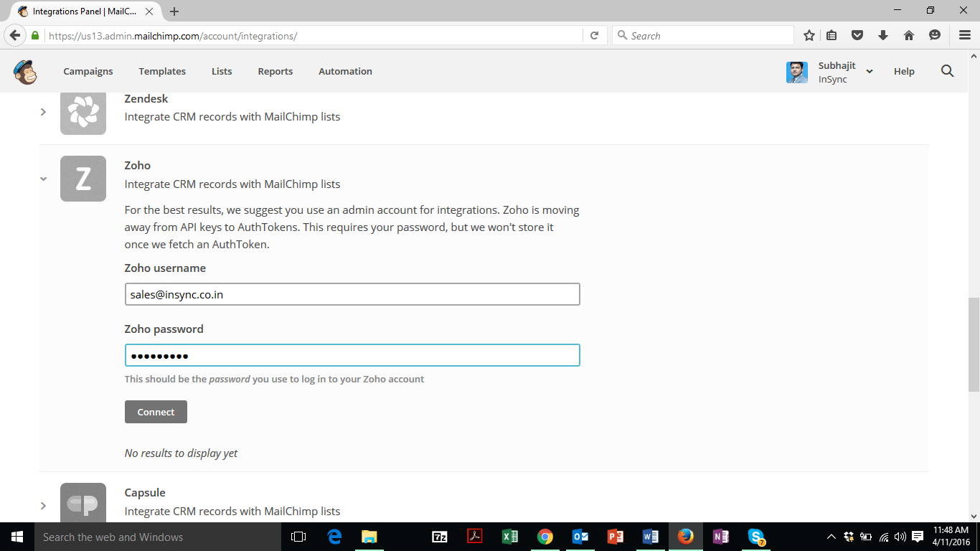Open File Explorer from the taskbar
The width and height of the screenshot is (980, 551).
point(369,537)
